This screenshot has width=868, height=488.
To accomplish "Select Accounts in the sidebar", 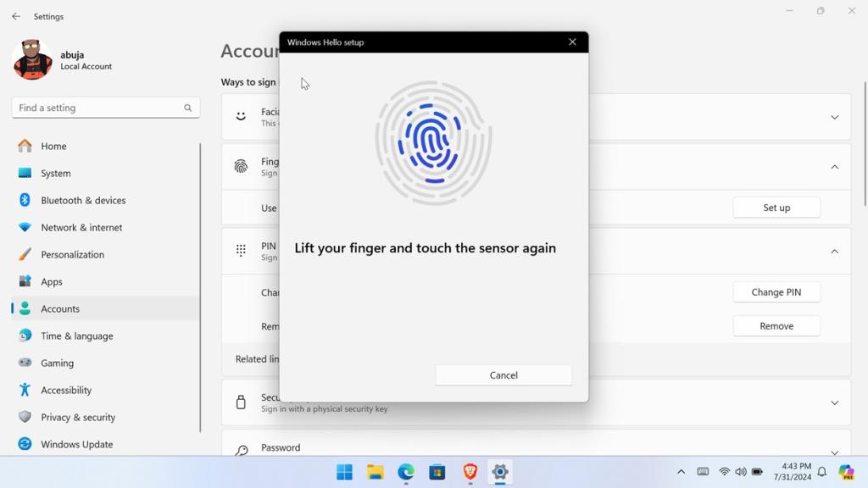I will point(60,308).
